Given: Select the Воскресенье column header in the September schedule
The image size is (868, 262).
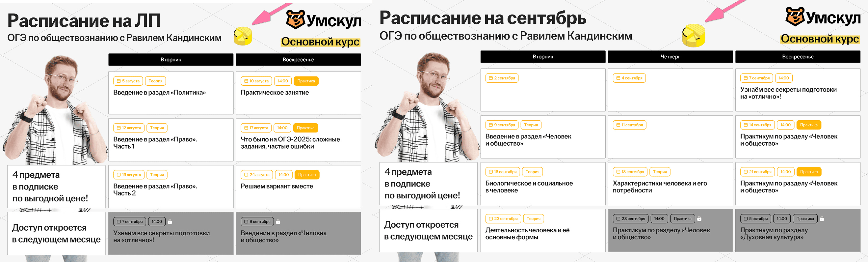Looking at the screenshot, I should [x=798, y=57].
